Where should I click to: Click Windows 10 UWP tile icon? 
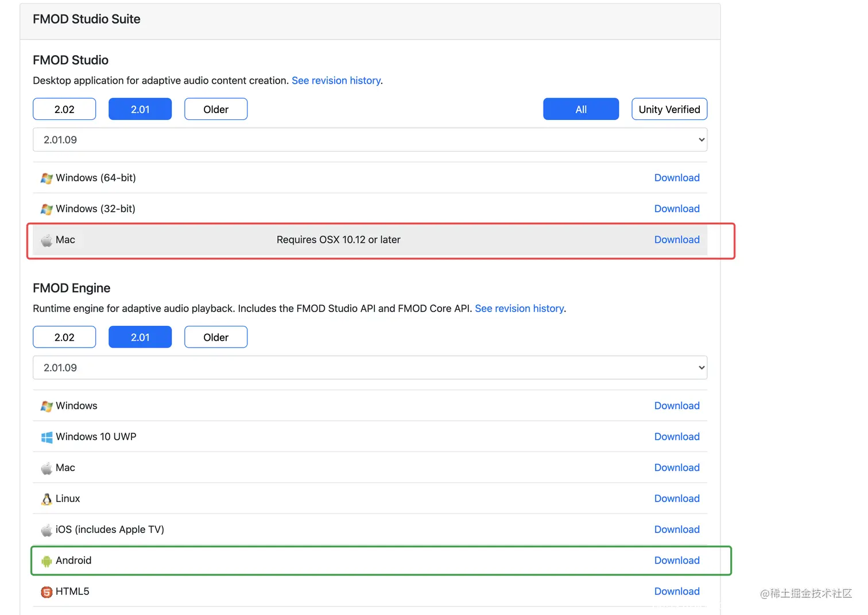tap(46, 437)
